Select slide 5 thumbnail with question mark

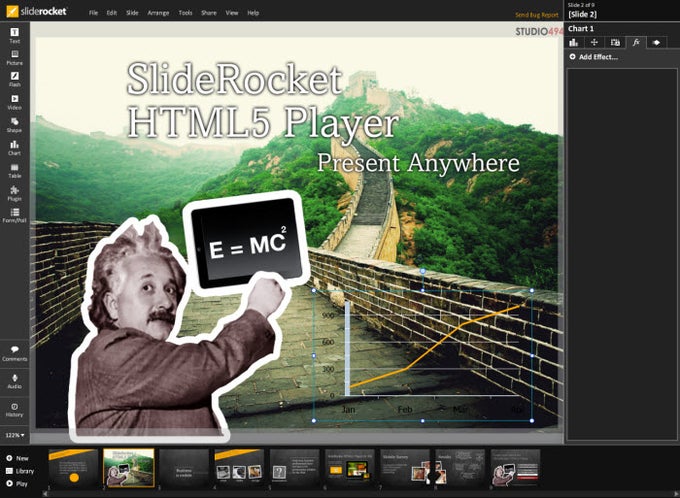tap(295, 469)
